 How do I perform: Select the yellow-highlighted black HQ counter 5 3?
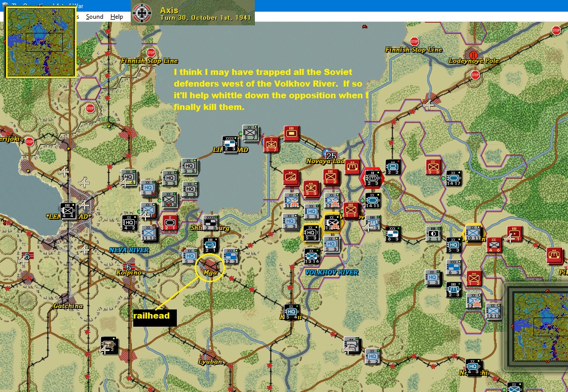pyautogui.click(x=311, y=233)
